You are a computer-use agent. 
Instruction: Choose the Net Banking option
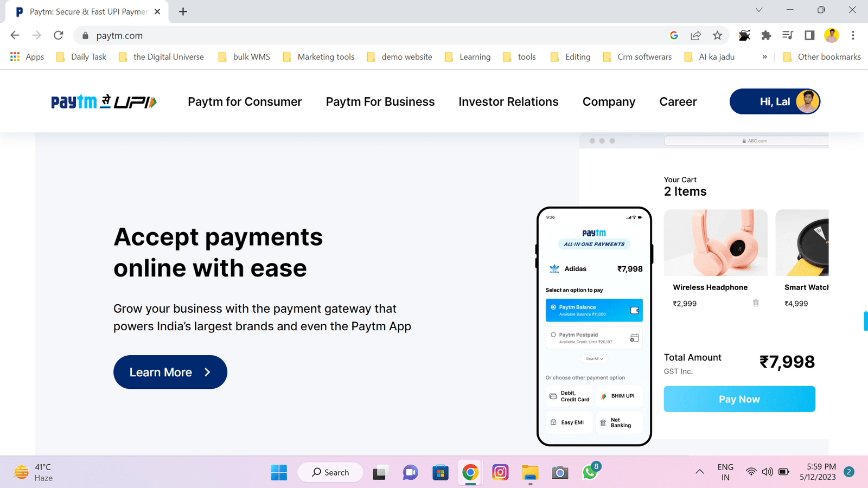[x=619, y=422]
